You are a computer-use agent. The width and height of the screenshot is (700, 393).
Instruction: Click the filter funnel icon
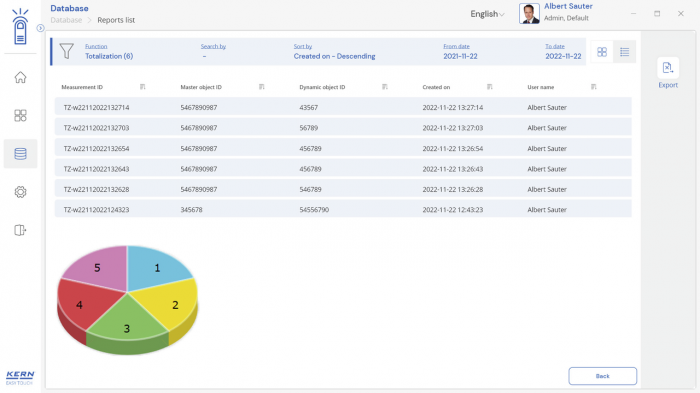click(x=67, y=51)
